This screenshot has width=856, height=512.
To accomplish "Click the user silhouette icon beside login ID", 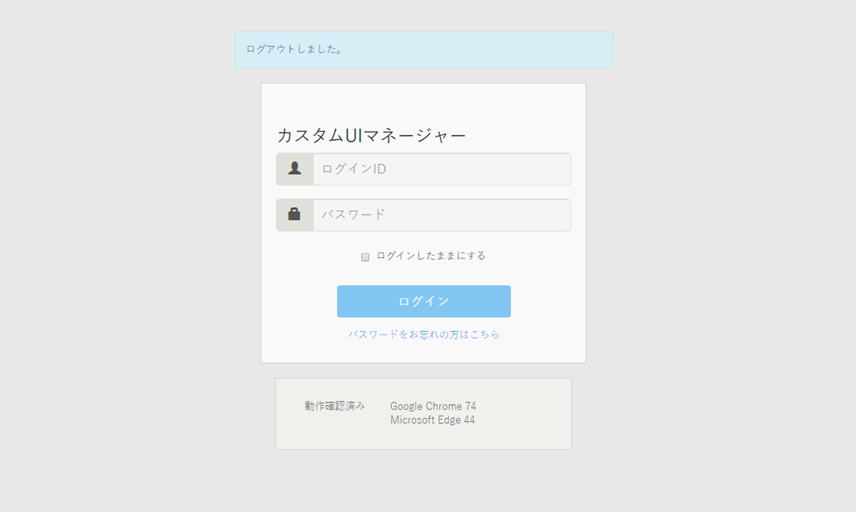I will coord(295,169).
